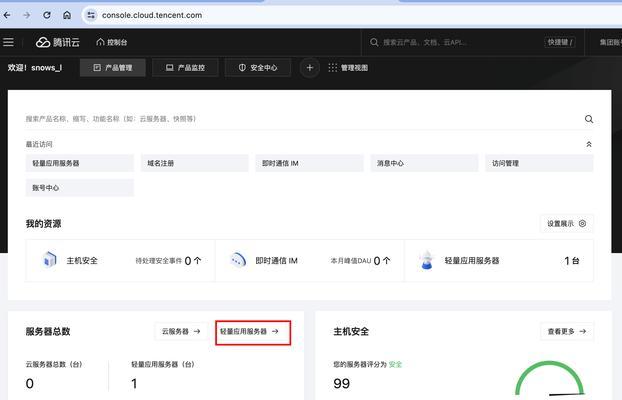This screenshot has height=400, width=622.
Task: Click 查看更多 in 主机安全 panel
Action: (567, 331)
